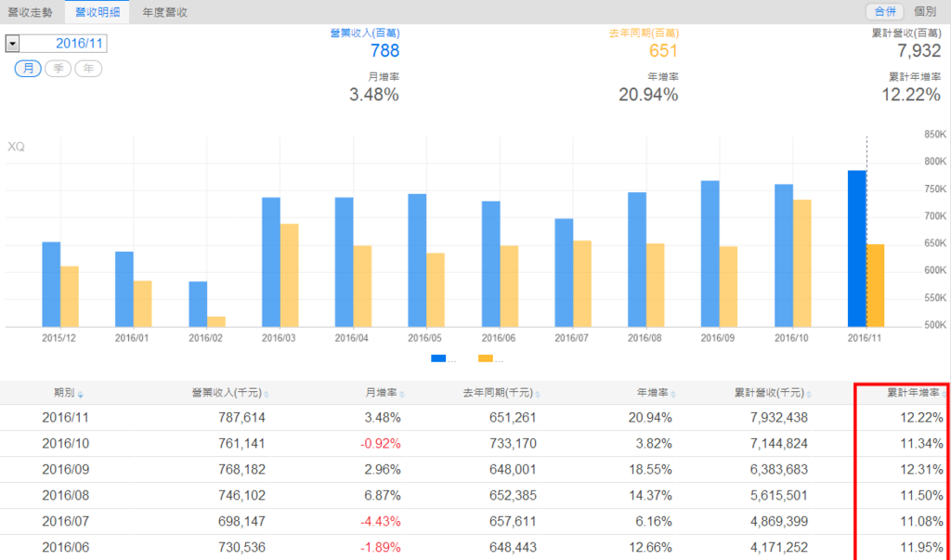Switch to 個別 individual view
951x560 pixels.
click(x=925, y=11)
